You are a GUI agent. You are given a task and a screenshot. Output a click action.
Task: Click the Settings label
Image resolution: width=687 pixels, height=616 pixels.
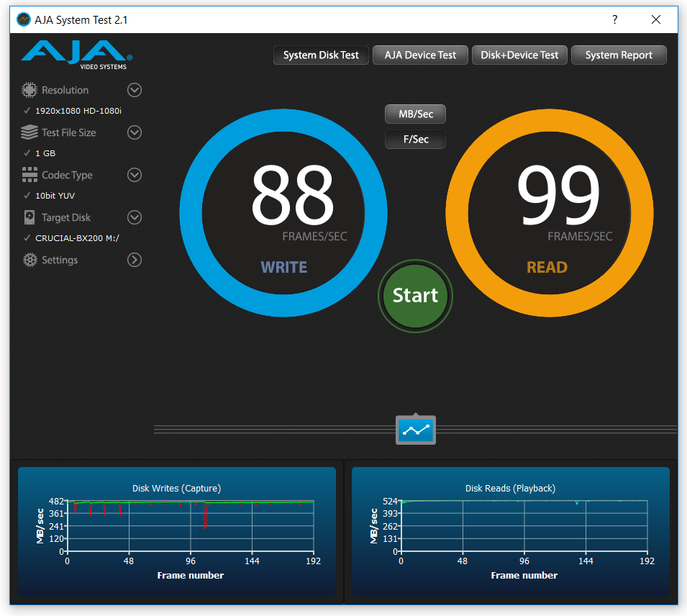(60, 260)
